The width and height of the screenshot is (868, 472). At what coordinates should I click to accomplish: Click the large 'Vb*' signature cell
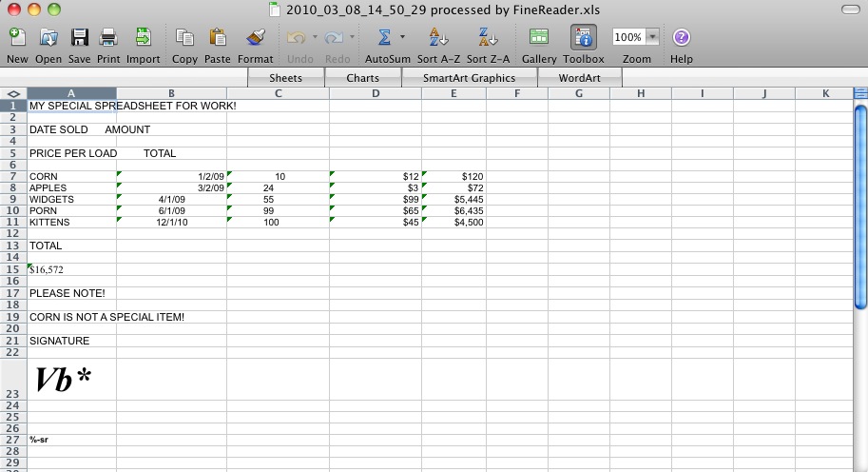pyautogui.click(x=71, y=380)
